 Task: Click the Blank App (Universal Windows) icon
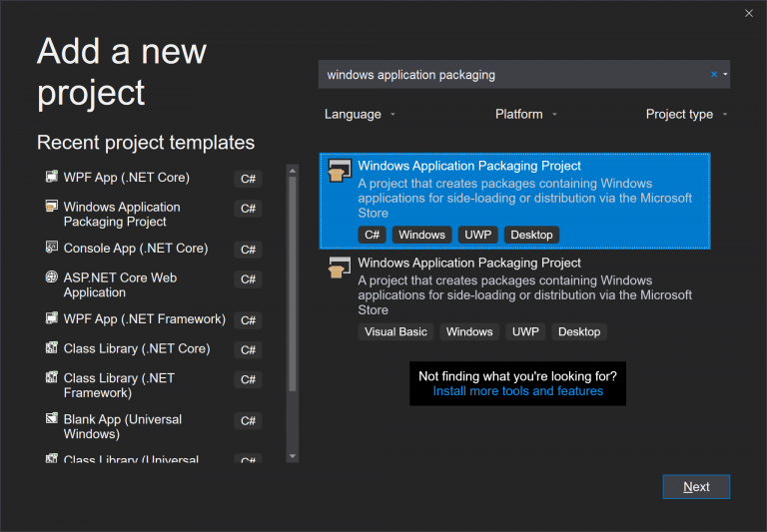pos(51,418)
